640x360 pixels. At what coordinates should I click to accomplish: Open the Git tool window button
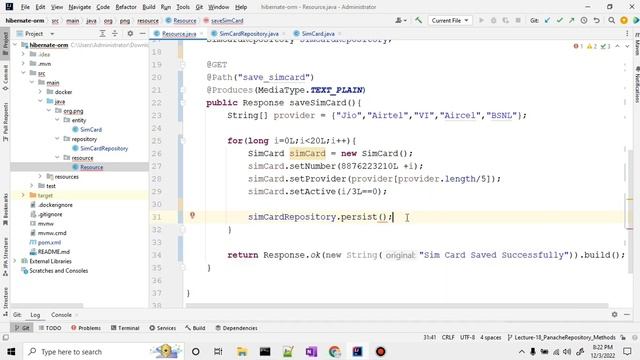coord(22,328)
